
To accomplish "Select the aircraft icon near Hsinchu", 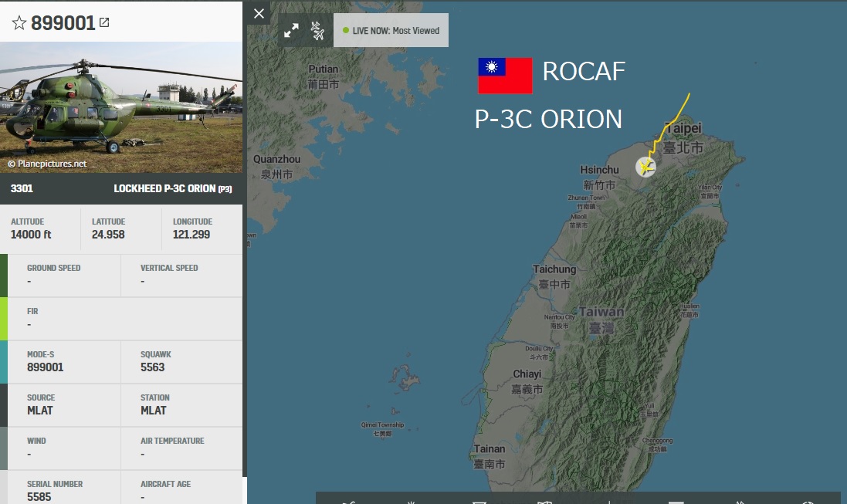I will coord(645,167).
